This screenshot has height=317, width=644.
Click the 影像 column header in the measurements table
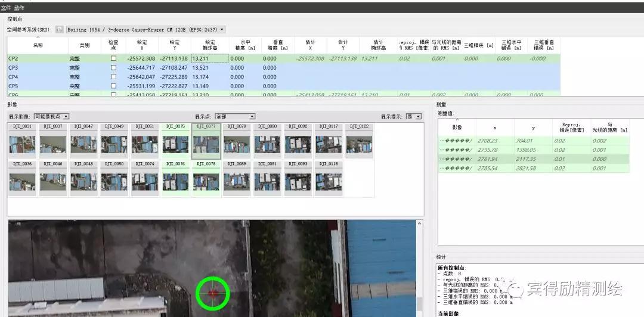[457, 128]
